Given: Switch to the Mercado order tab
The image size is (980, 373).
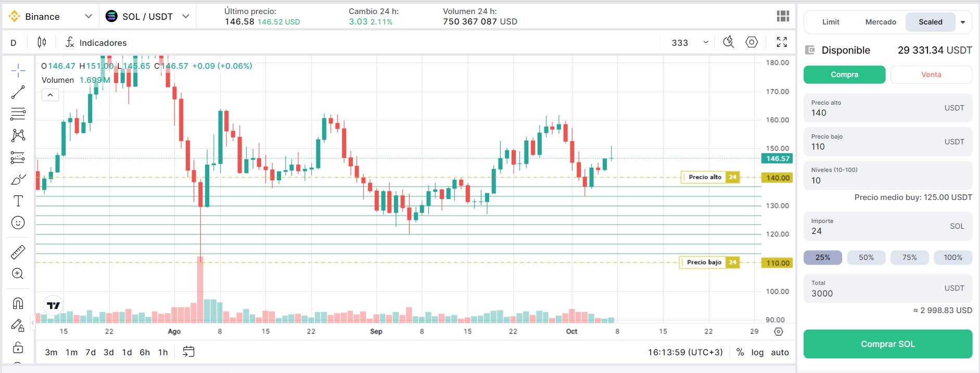Looking at the screenshot, I should pos(881,22).
